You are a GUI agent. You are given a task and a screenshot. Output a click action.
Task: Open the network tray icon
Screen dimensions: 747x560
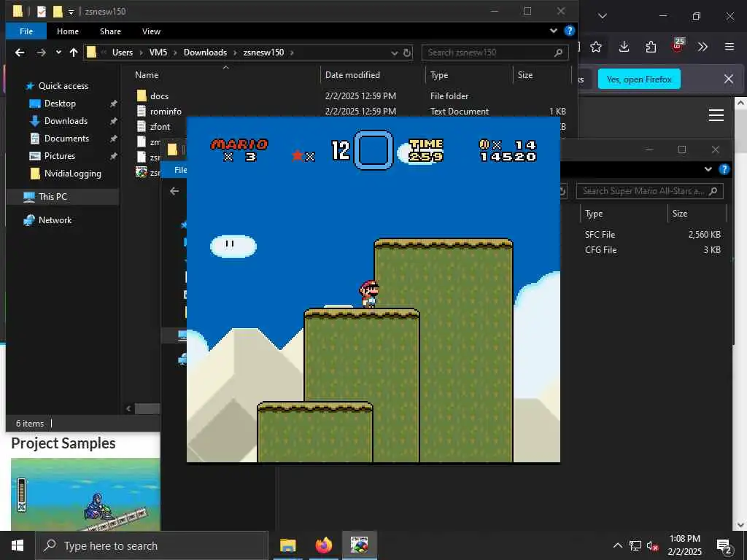click(x=635, y=545)
